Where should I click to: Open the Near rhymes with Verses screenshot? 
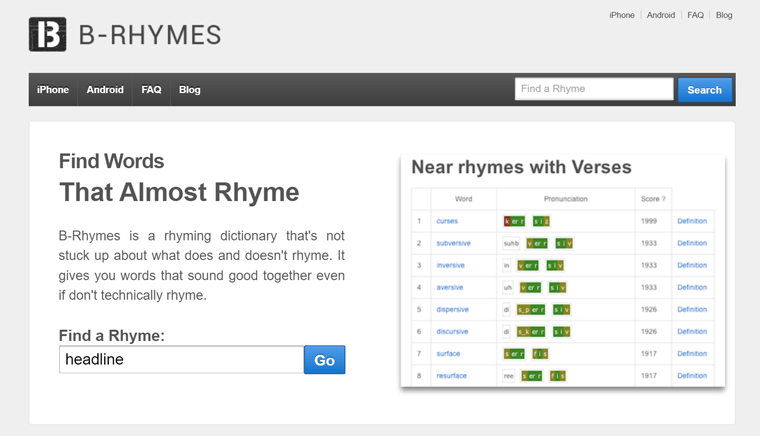click(563, 271)
